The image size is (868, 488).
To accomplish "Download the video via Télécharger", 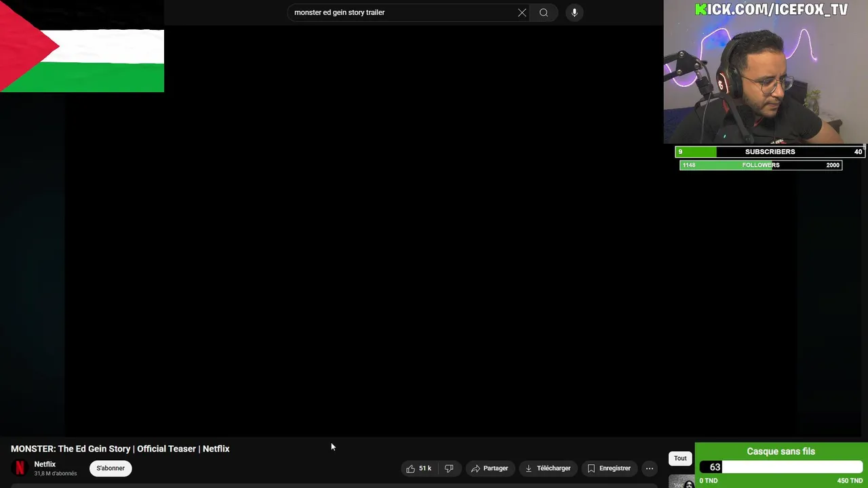I will pyautogui.click(x=548, y=468).
